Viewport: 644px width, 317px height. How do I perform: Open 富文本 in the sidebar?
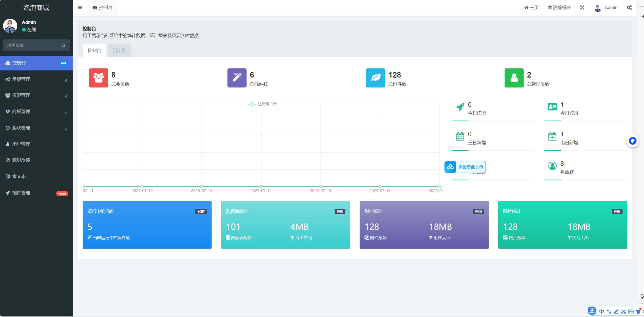(36, 176)
